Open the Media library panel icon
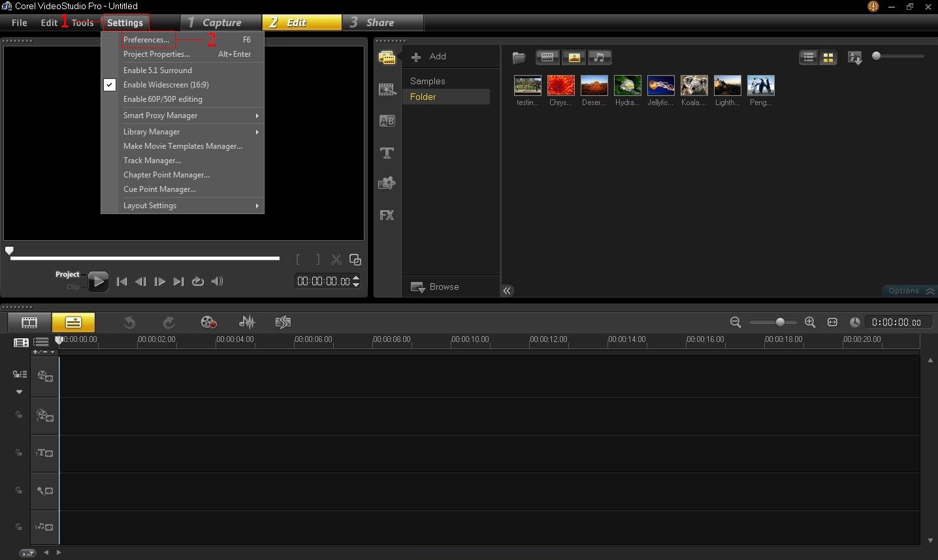 pyautogui.click(x=387, y=57)
